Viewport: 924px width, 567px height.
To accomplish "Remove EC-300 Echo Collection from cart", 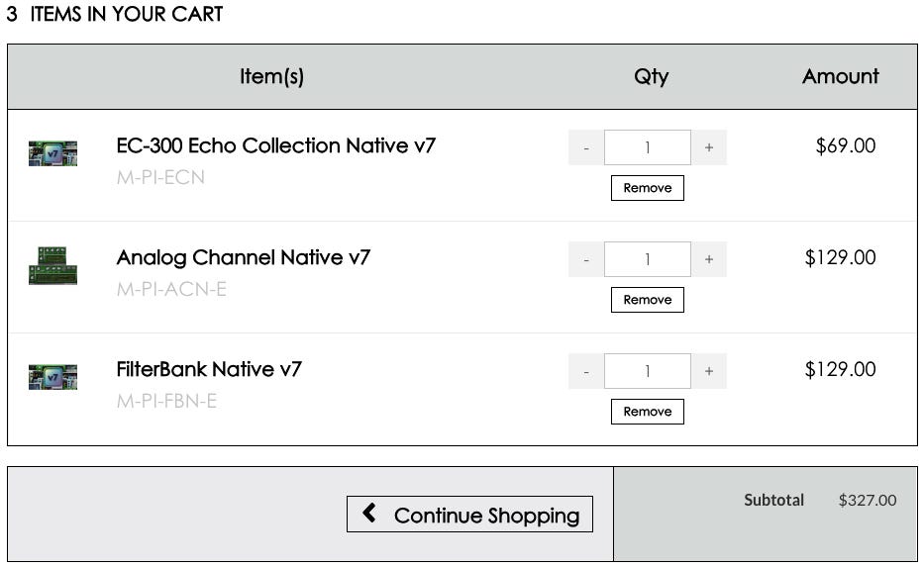I will pos(647,188).
